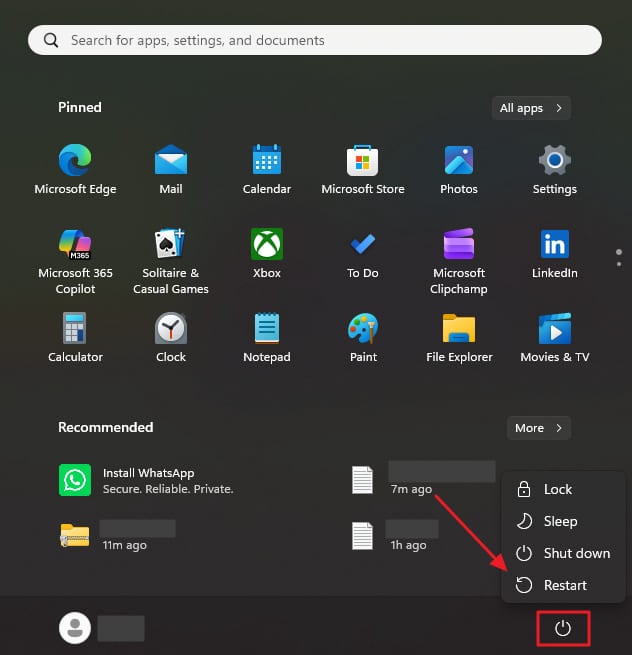
Task: Choose Lock from power menu
Action: coord(563,489)
